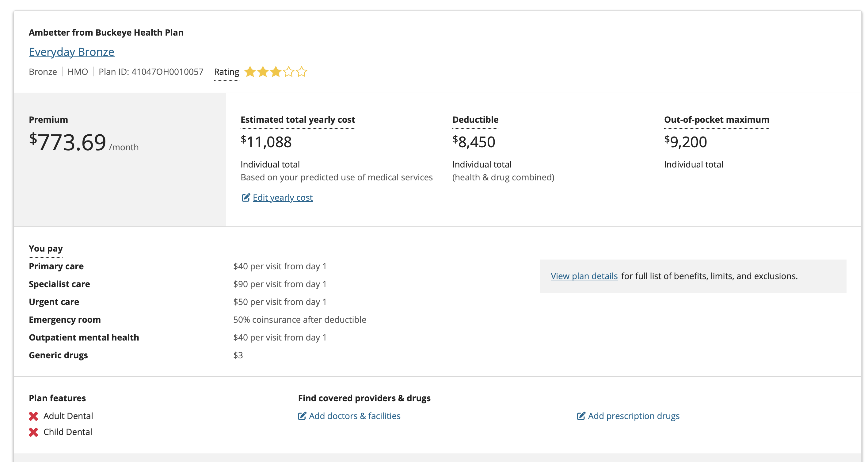Click the edit icon beside Add doctors & facilities

pos(302,416)
